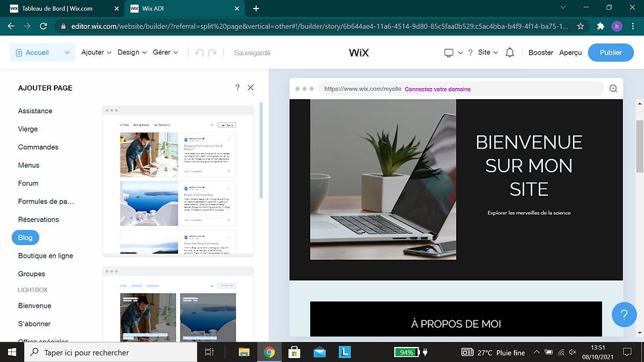This screenshot has height=362, width=644.
Task: Open the desktop view device icon
Action: click(448, 53)
